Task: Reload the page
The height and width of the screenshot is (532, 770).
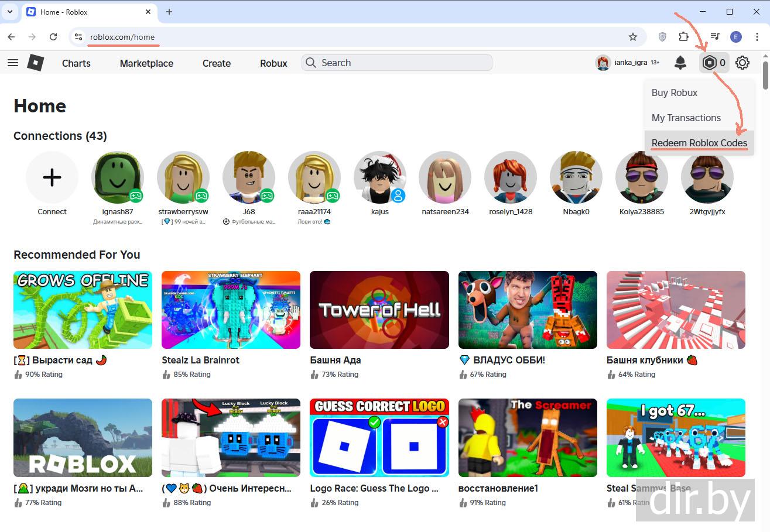Action: (x=53, y=37)
